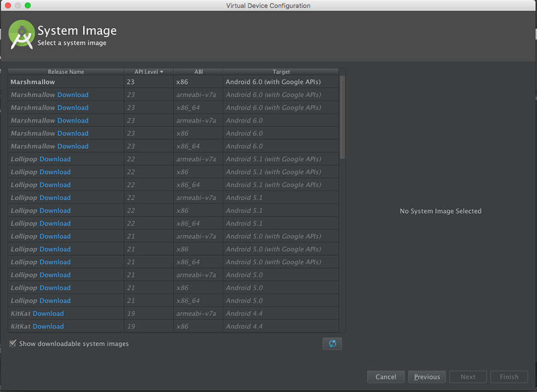537x392 pixels.
Task: Click the refresh system images icon button
Action: click(332, 344)
